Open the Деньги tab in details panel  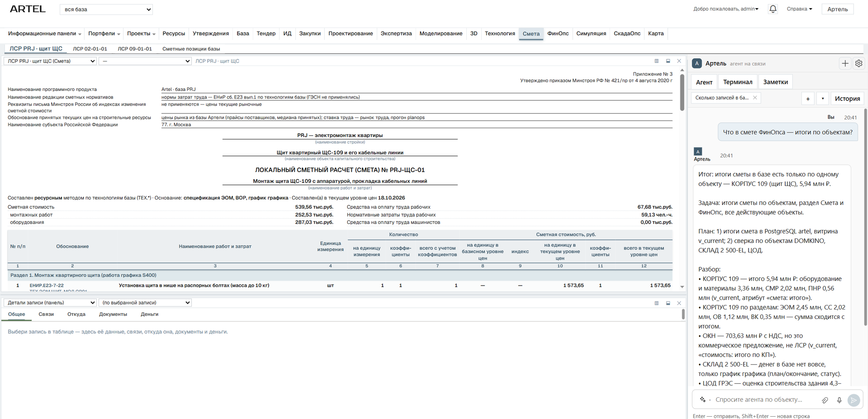tap(150, 314)
